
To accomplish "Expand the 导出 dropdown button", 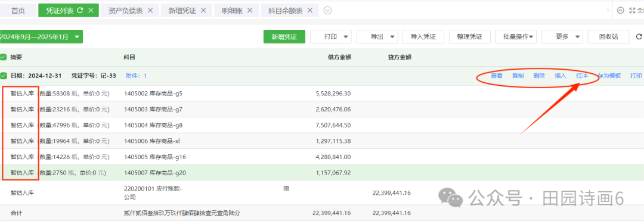I will click(377, 36).
